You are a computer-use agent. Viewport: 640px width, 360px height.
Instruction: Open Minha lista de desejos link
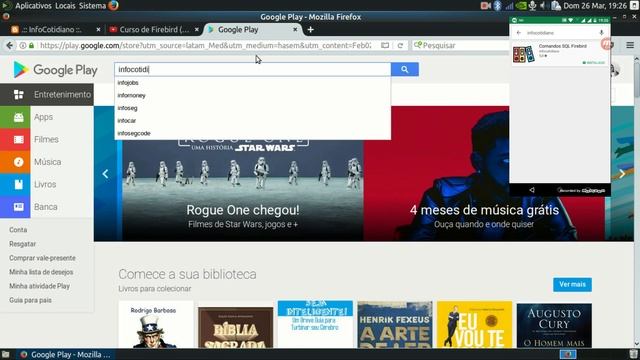tap(41, 272)
